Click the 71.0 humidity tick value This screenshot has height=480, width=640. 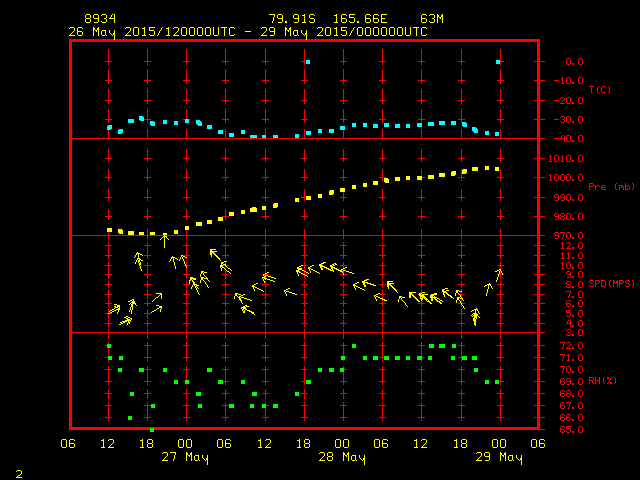(x=571, y=358)
